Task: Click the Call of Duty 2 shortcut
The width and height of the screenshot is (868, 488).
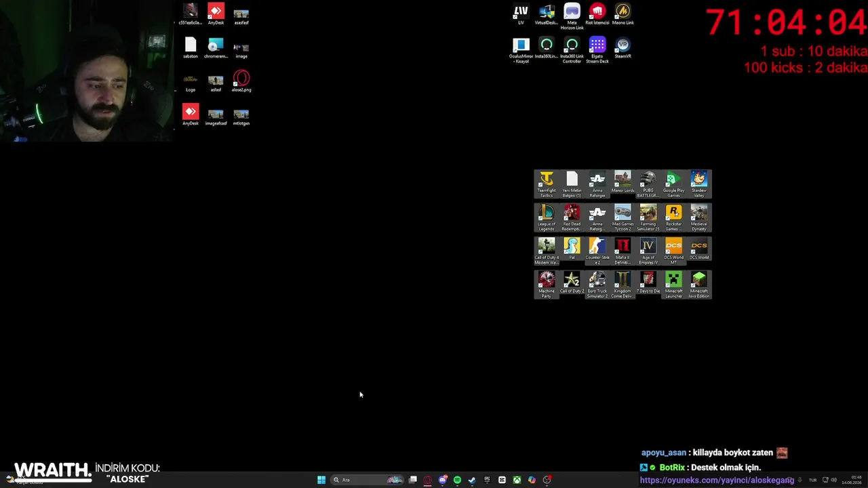Action: (x=572, y=283)
